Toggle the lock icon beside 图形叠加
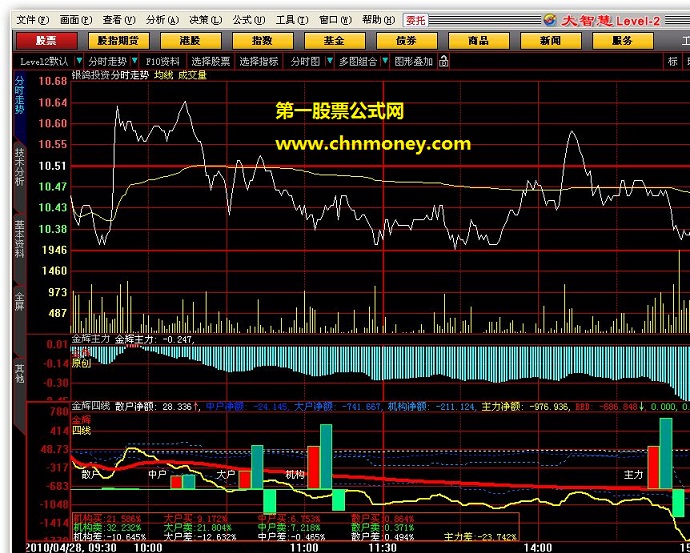690x553 pixels. pyautogui.click(x=444, y=62)
